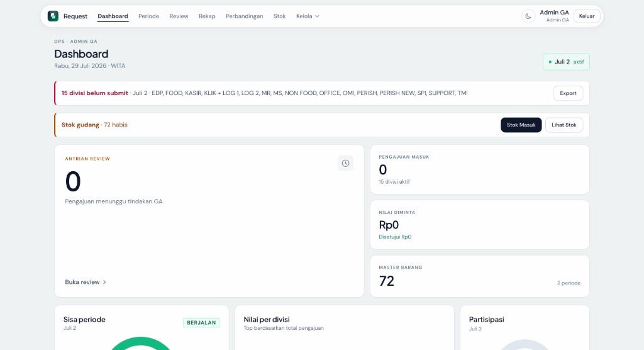Image resolution: width=644 pixels, height=350 pixels.
Task: Click the 'Top berdasarkan total pengajuan' subtitle
Action: point(284,328)
